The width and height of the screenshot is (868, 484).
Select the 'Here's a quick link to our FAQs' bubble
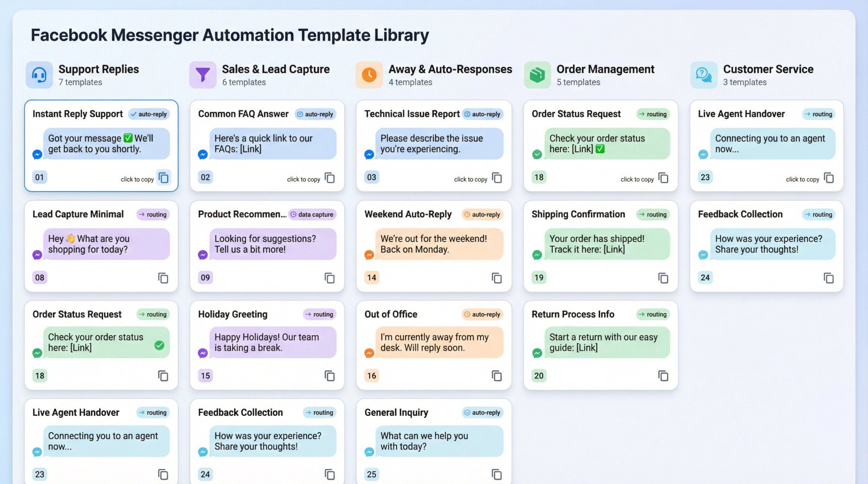coord(273,144)
